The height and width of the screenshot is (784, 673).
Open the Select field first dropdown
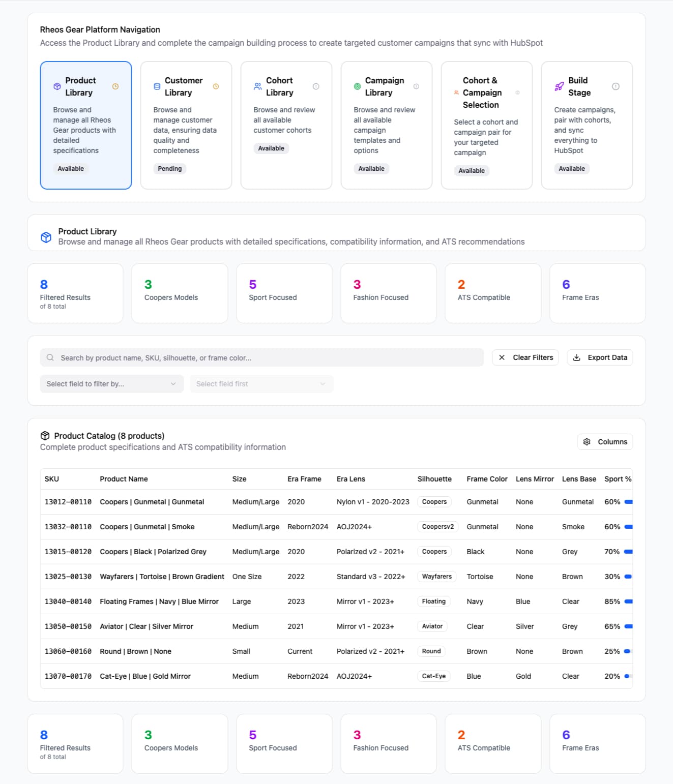(261, 384)
